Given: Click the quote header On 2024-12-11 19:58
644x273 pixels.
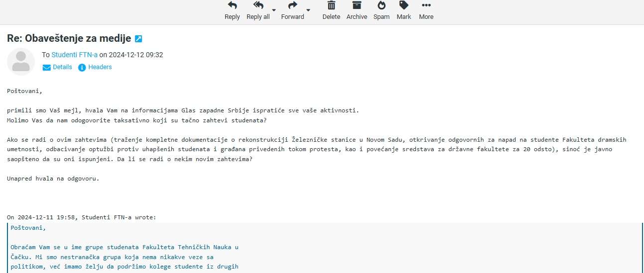Looking at the screenshot, I should 82,217.
